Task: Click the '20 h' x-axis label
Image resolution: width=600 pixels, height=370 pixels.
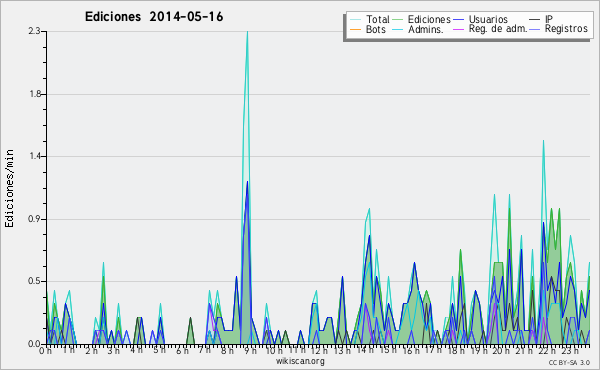Action: (x=501, y=350)
